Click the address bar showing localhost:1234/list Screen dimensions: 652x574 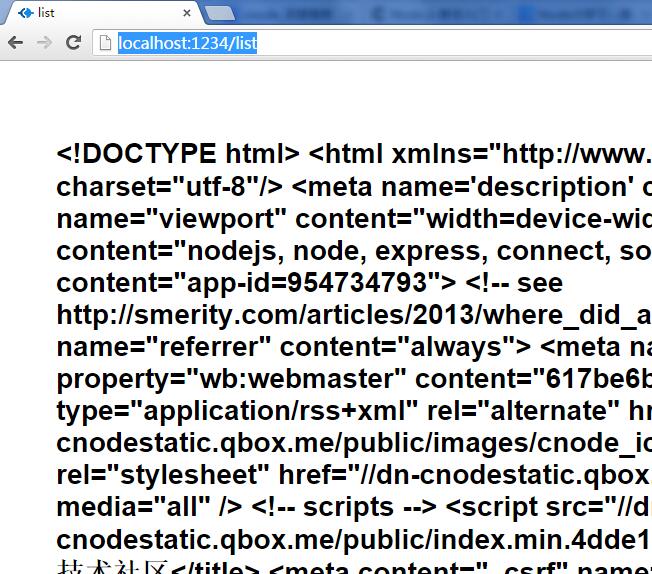(x=374, y=43)
